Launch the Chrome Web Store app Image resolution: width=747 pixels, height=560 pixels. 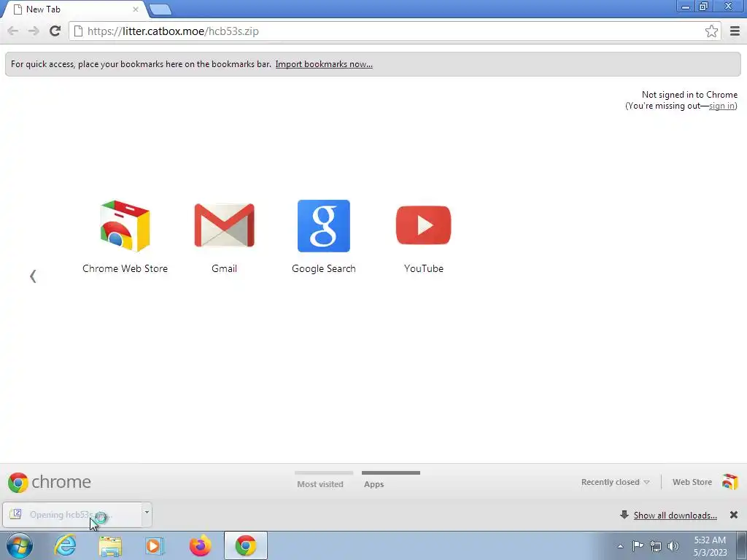point(125,237)
